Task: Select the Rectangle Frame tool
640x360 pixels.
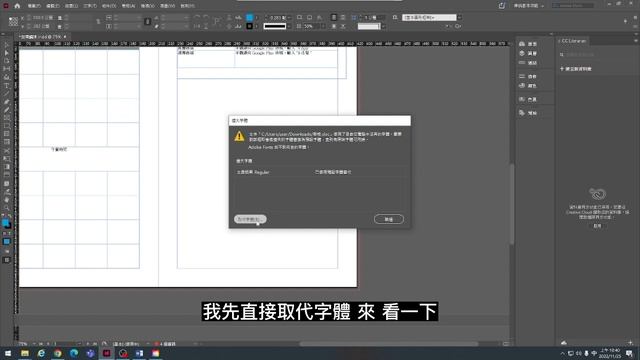Action: pos(7,118)
